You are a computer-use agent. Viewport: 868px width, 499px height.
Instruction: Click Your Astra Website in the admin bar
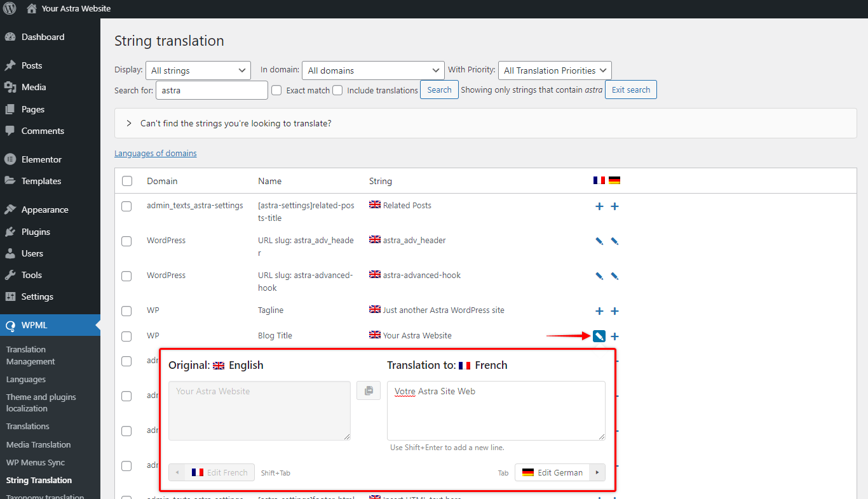coord(76,9)
